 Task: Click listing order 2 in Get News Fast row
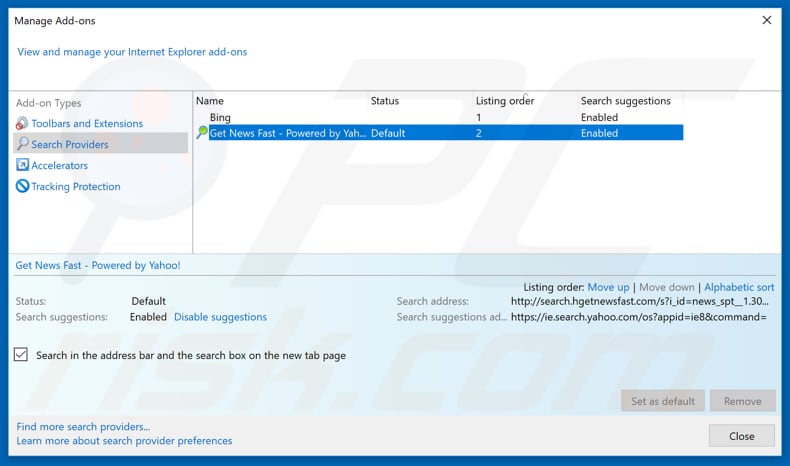479,133
